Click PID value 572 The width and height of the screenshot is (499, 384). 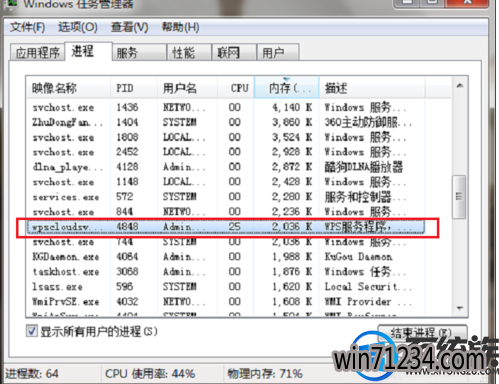[x=124, y=197]
